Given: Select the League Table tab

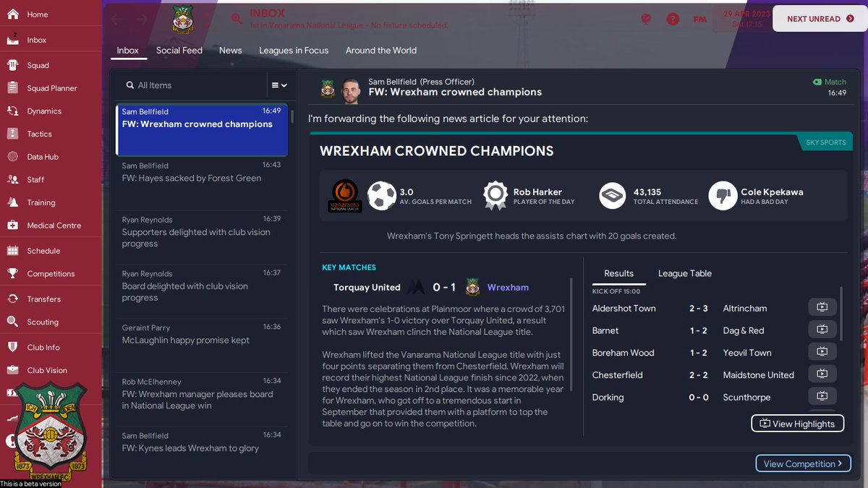Looking at the screenshot, I should [685, 273].
